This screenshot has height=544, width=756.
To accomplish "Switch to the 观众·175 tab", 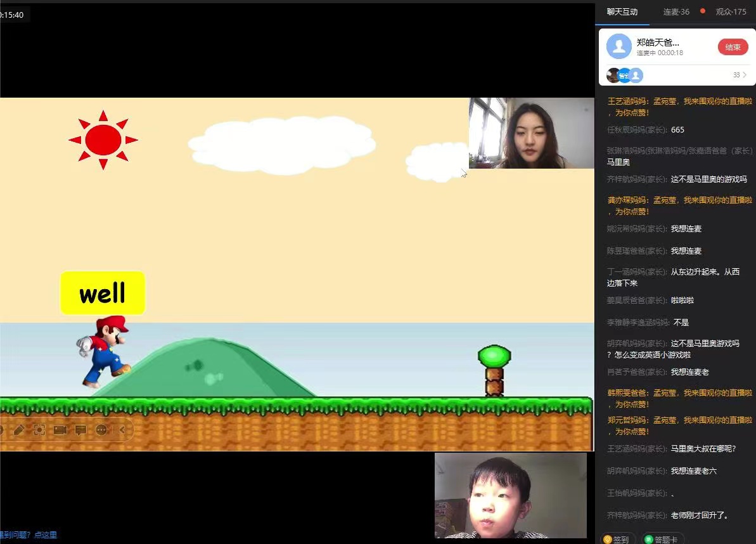I will click(731, 11).
